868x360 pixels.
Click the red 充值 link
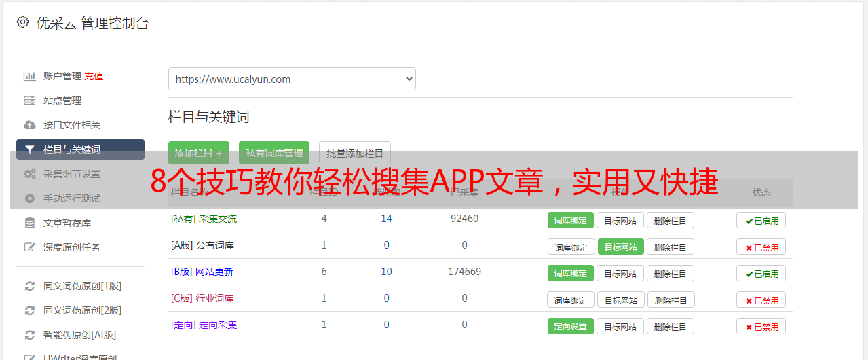94,76
